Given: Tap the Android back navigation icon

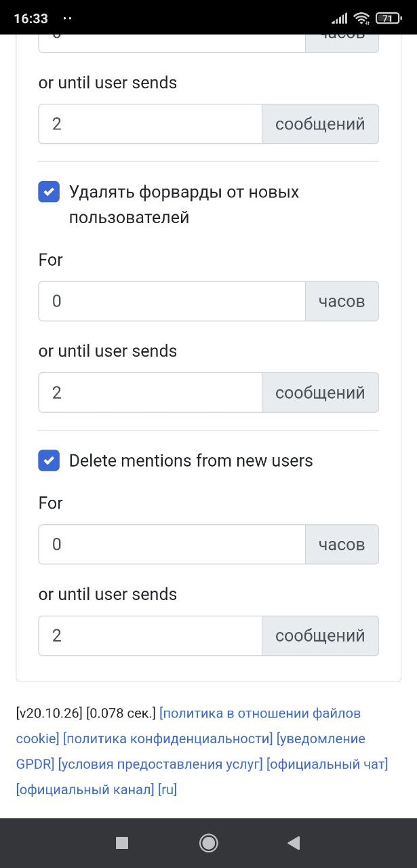Looking at the screenshot, I should click(x=294, y=843).
